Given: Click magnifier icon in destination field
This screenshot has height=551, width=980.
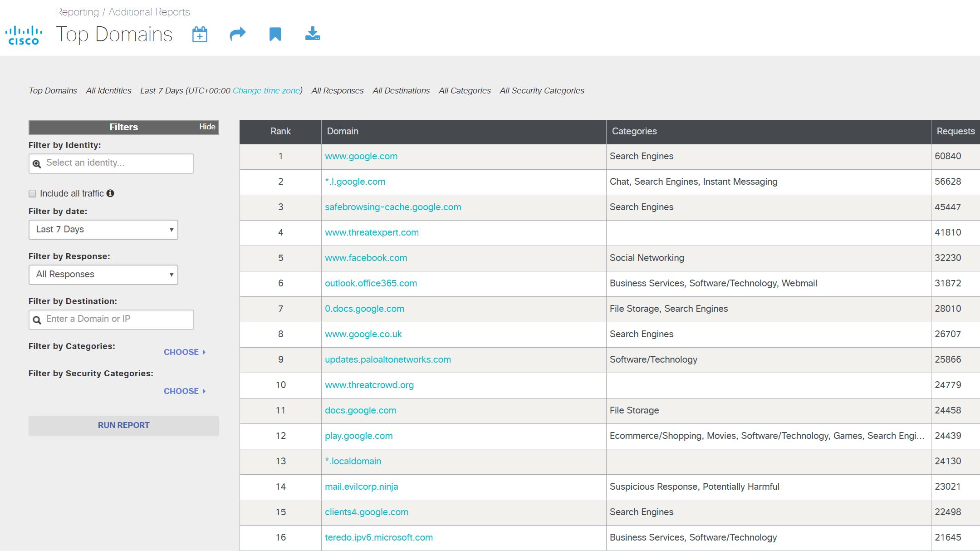Looking at the screenshot, I should point(37,320).
